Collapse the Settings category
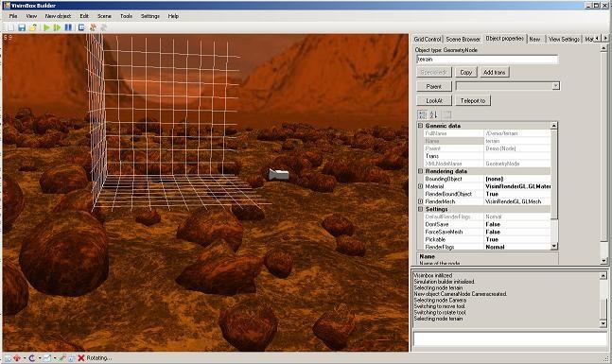The image size is (612, 364). [x=421, y=209]
